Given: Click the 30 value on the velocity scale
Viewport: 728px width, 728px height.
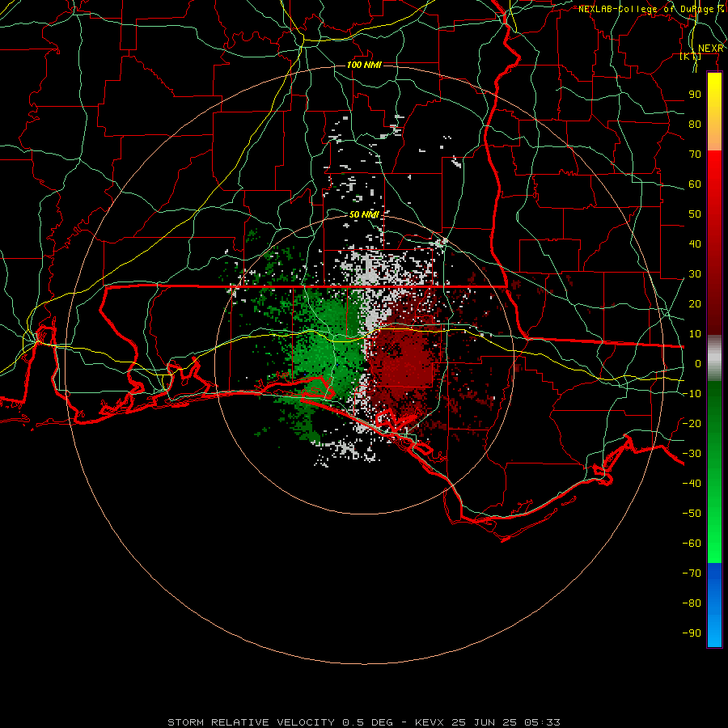Looking at the screenshot, I should [695, 274].
